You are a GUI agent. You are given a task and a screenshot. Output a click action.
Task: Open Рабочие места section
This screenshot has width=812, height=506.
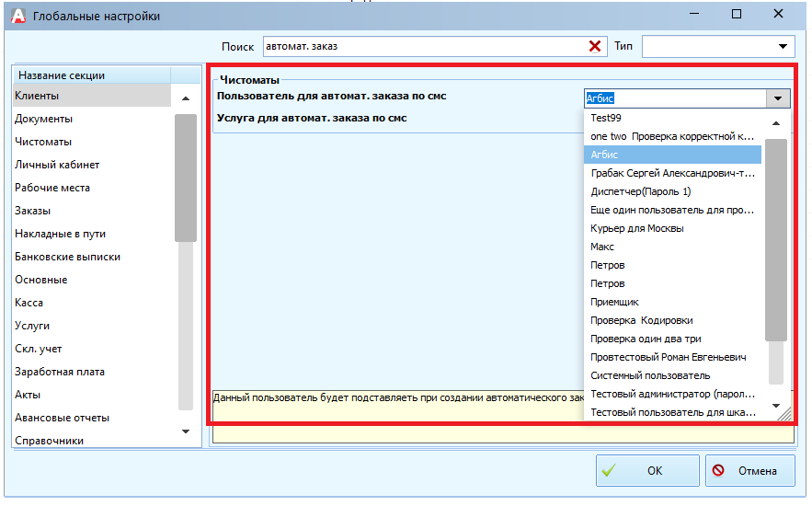pos(92,188)
